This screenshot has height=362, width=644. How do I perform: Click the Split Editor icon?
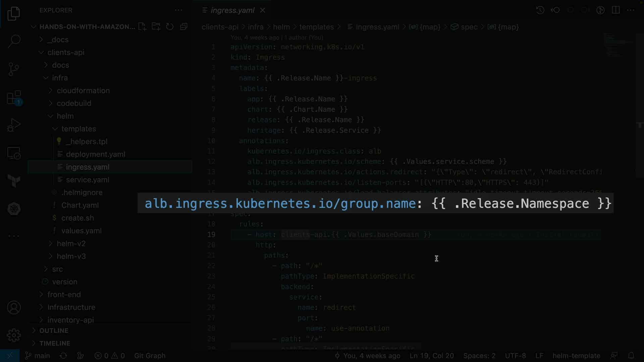coord(616,10)
